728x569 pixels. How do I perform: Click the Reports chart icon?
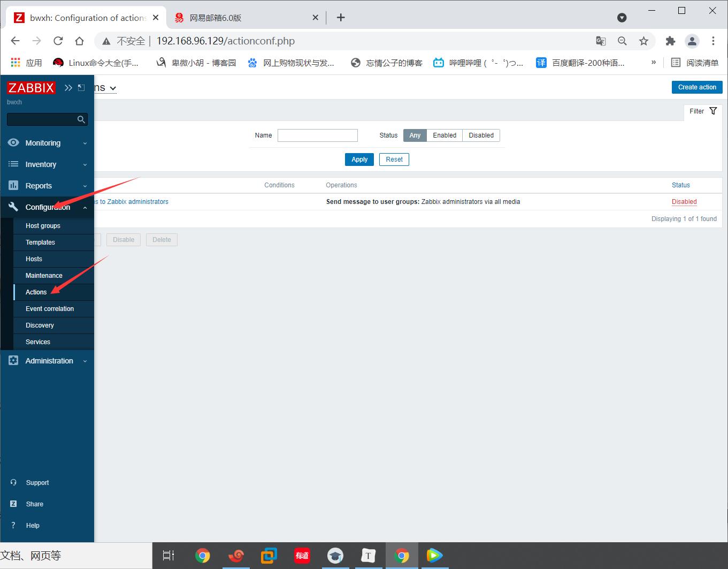(13, 186)
